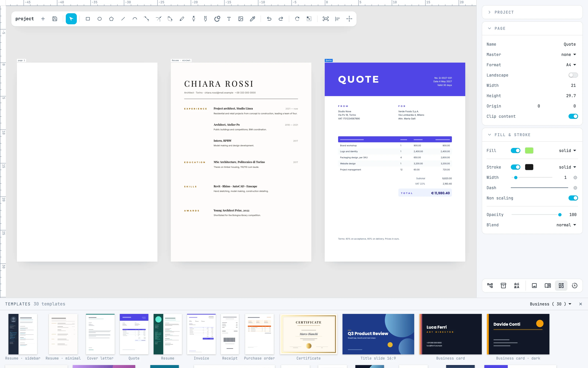
Task: Toggle the Stroke switch
Action: point(515,167)
